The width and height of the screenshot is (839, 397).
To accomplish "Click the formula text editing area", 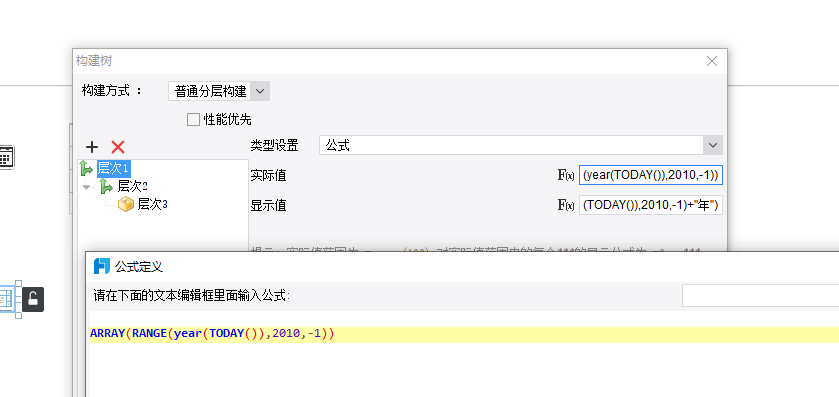I will tap(463, 354).
